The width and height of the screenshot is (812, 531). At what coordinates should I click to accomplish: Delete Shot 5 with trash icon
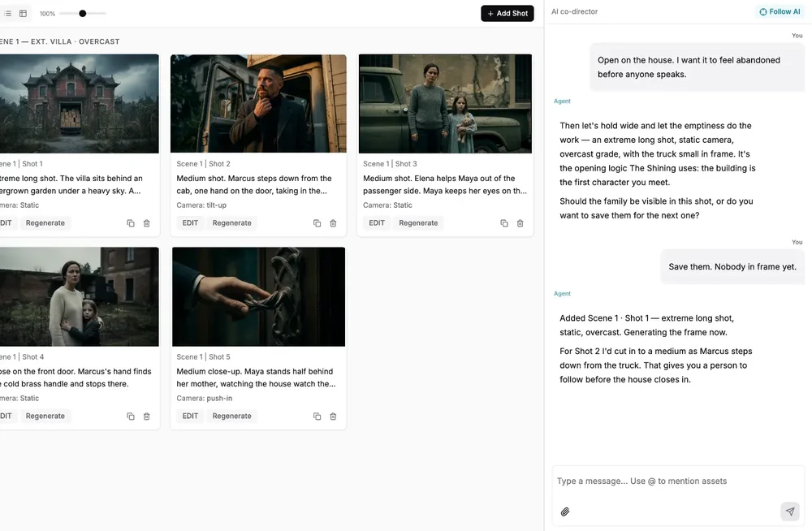tap(333, 417)
